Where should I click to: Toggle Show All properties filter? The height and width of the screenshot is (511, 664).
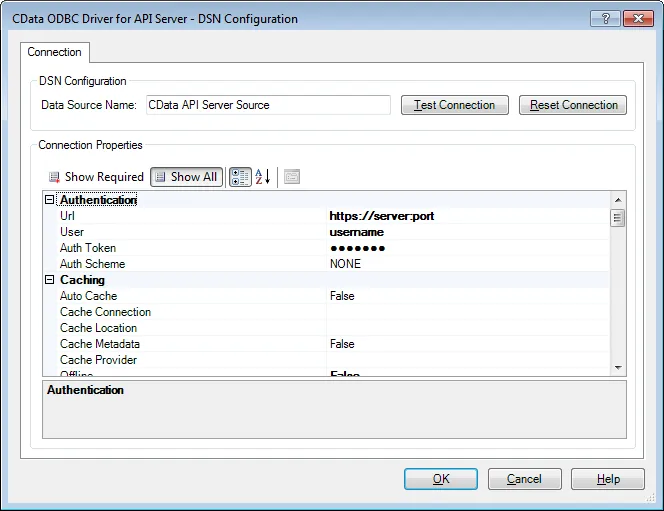pos(186,177)
